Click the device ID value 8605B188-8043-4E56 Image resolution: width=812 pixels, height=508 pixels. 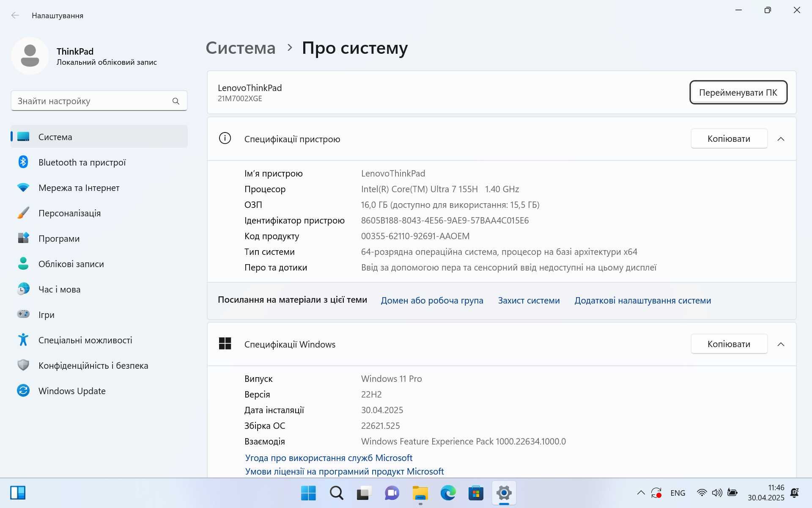(444, 221)
